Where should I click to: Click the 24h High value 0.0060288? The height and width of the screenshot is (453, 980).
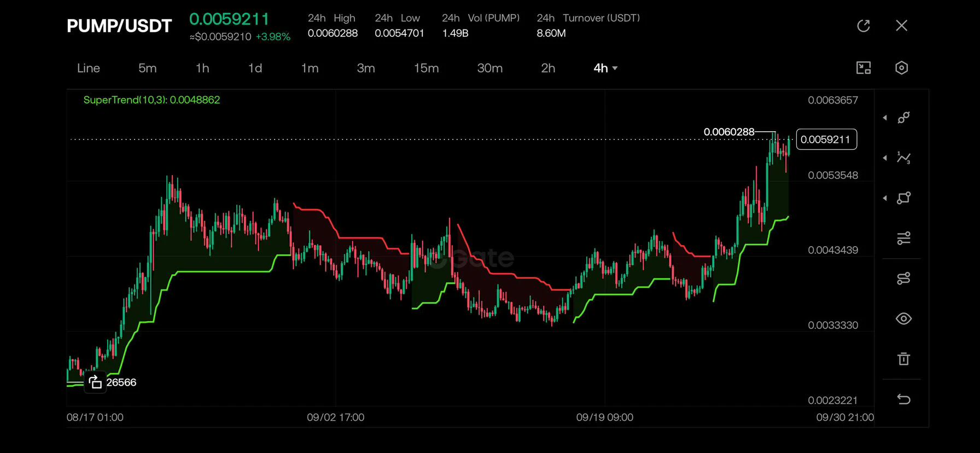click(332, 33)
